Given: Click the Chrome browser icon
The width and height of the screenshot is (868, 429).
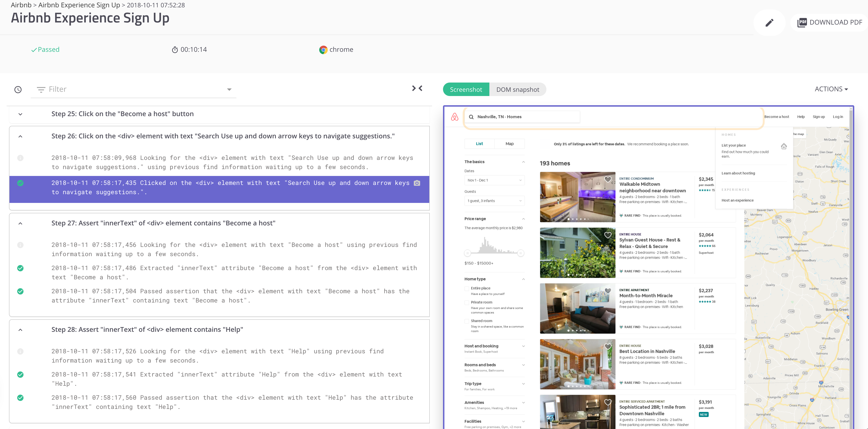Looking at the screenshot, I should [323, 50].
